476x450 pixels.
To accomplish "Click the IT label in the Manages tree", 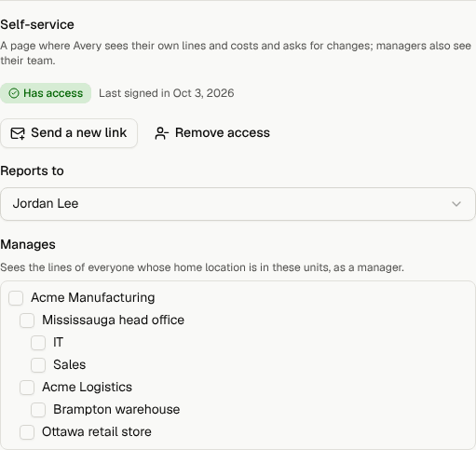I will click(x=58, y=342).
